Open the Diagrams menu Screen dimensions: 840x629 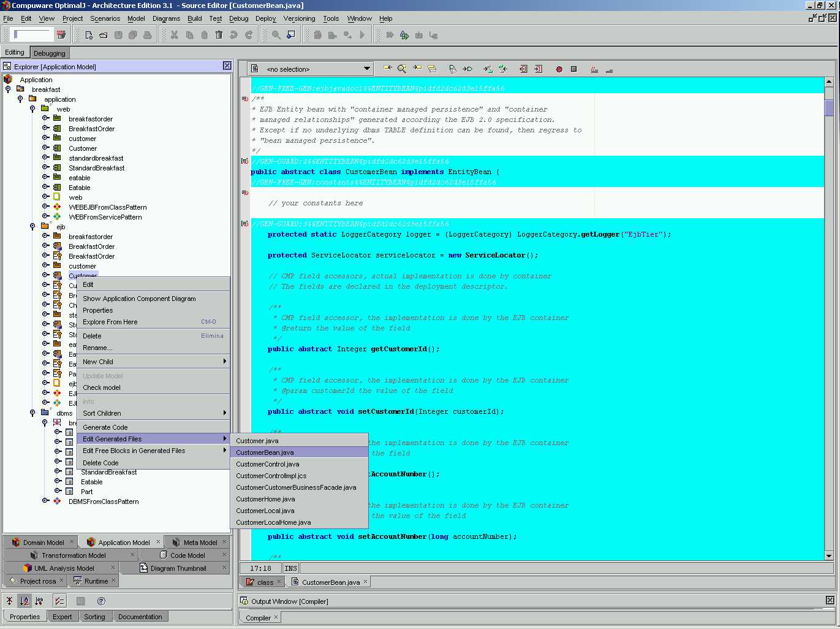click(166, 18)
